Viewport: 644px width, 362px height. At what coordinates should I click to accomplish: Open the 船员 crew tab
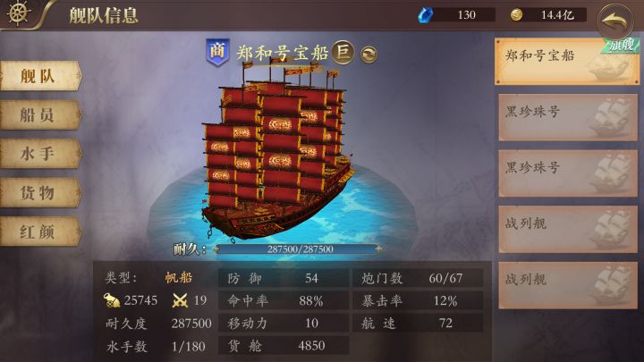pyautogui.click(x=40, y=115)
